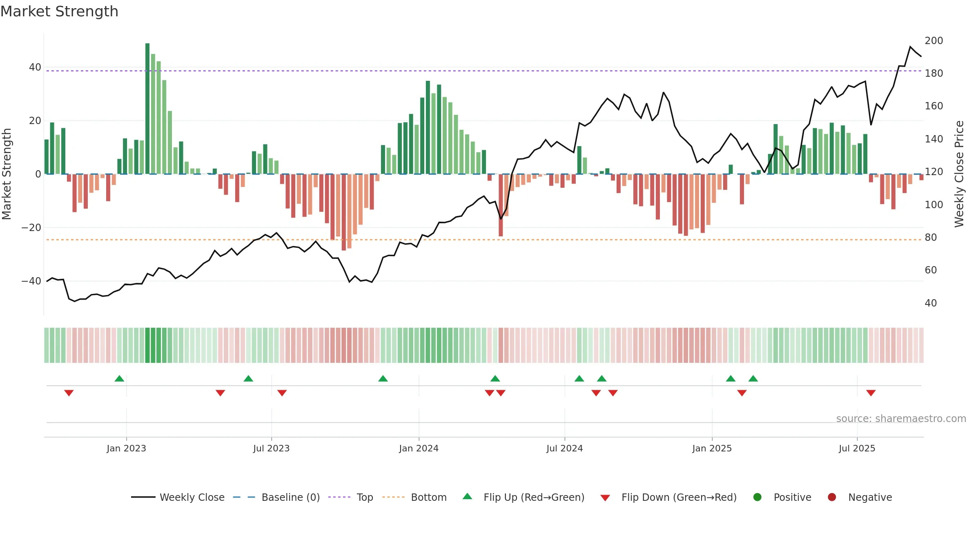The height and width of the screenshot is (551, 980).
Task: Click the source: sharemaestro.com text
Action: click(x=901, y=418)
